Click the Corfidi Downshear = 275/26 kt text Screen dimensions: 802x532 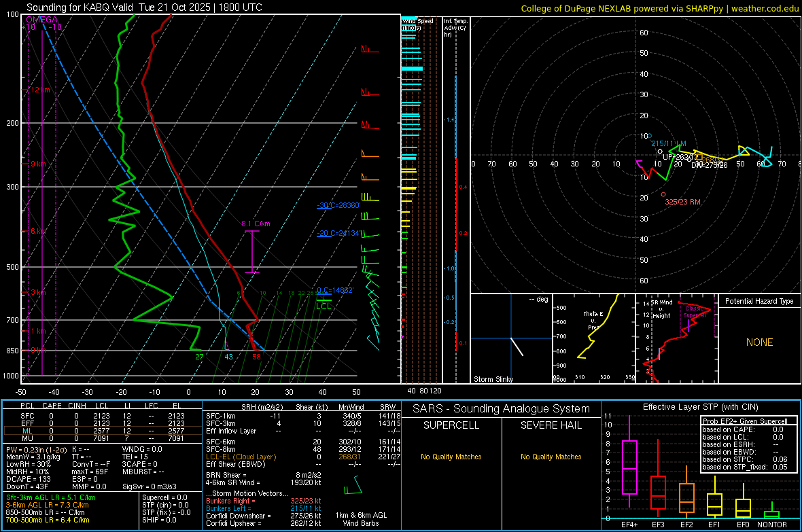click(264, 516)
